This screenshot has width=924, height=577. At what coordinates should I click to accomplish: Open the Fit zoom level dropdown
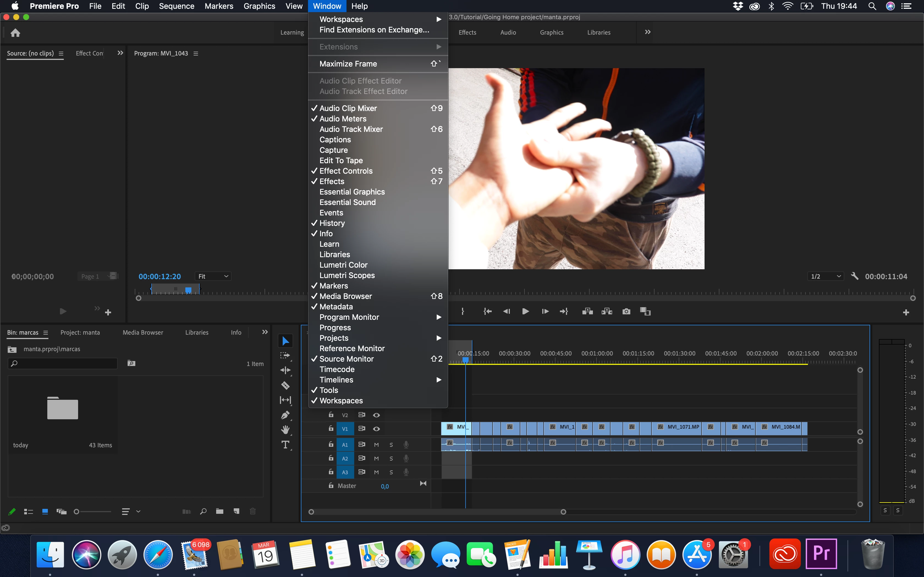tap(213, 276)
